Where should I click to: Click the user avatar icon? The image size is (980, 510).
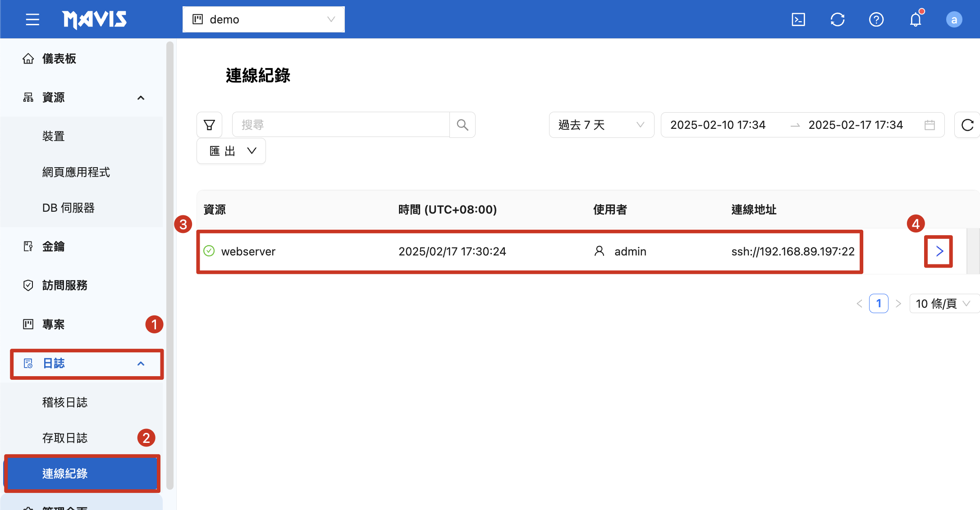pos(954,19)
